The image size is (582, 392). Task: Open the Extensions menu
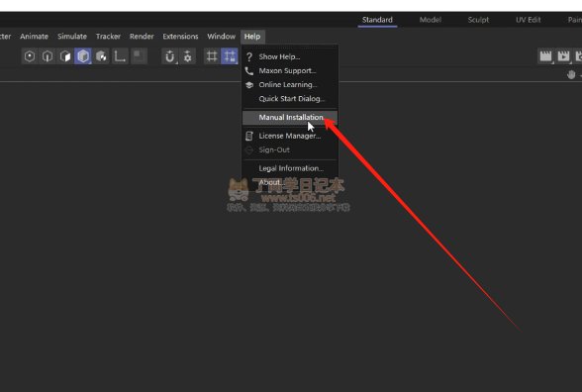180,37
